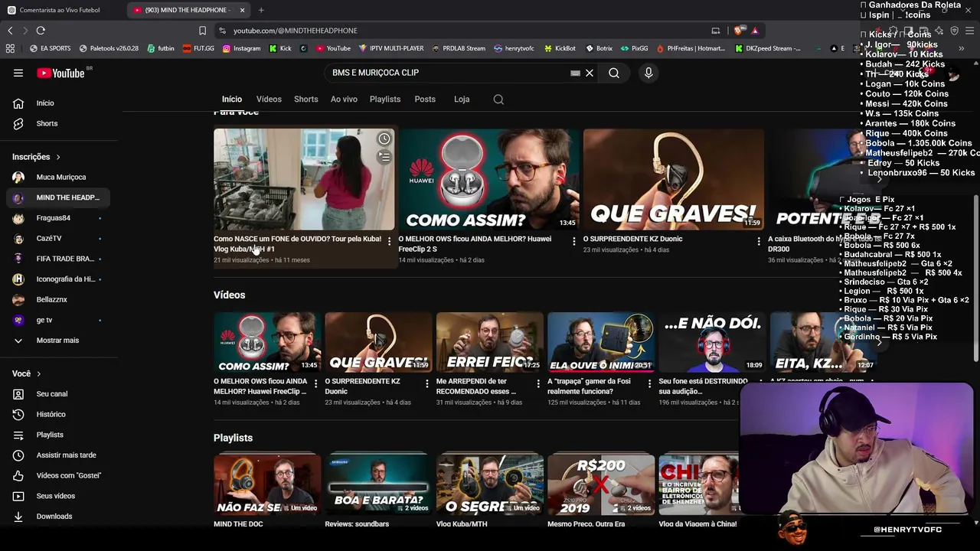Reload the page with the browser refresh icon
Viewport: 980px width, 551px height.
click(x=41, y=31)
